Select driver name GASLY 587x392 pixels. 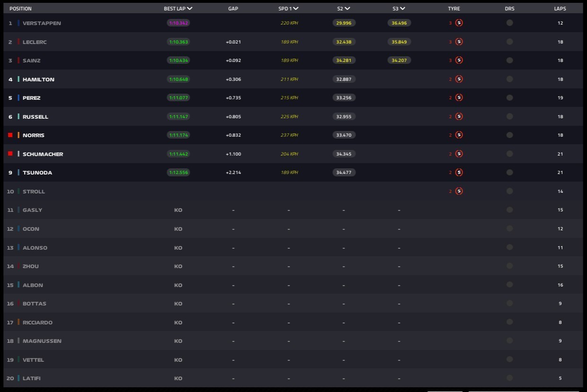33,210
